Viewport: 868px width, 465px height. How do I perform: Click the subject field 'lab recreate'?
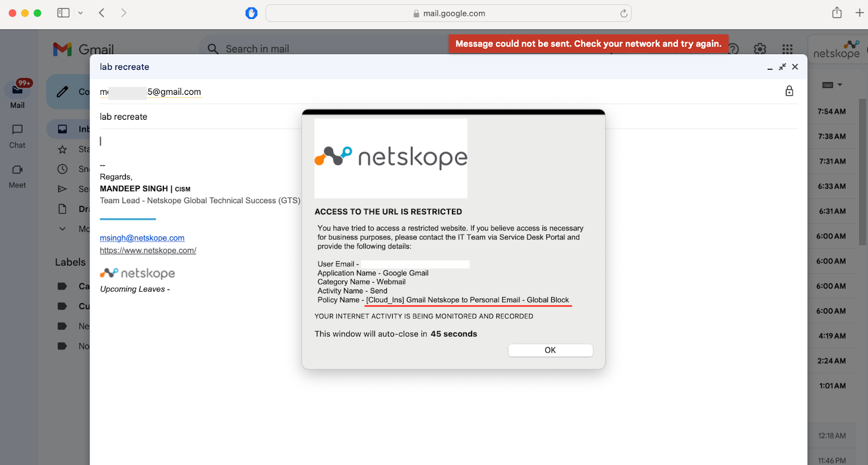(449, 117)
